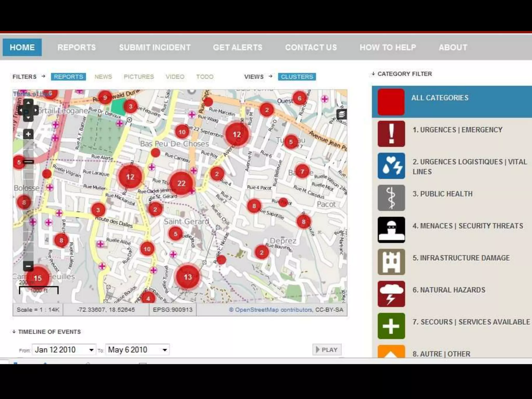Click the Infrastructure Damage category icon
The image size is (532, 399).
[391, 262]
